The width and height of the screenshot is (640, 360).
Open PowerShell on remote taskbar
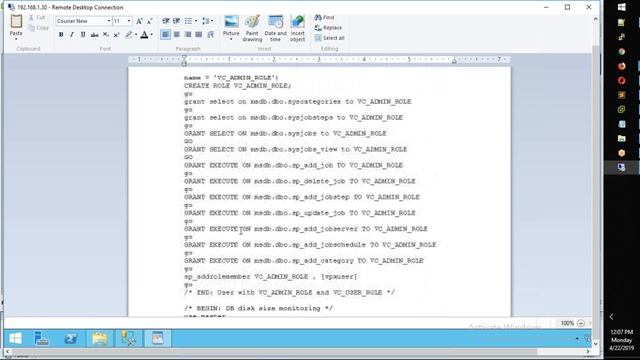tap(70, 338)
